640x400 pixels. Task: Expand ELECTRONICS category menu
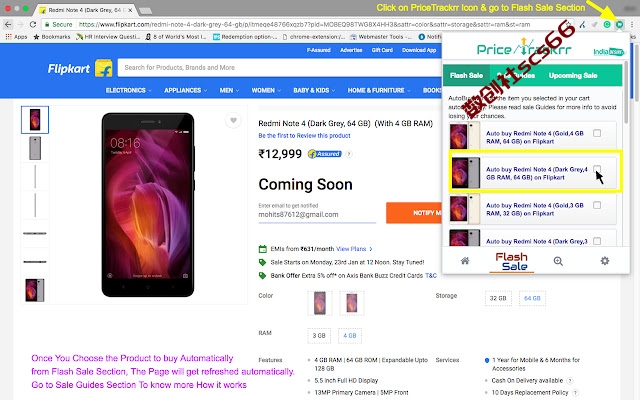pyautogui.click(x=128, y=90)
